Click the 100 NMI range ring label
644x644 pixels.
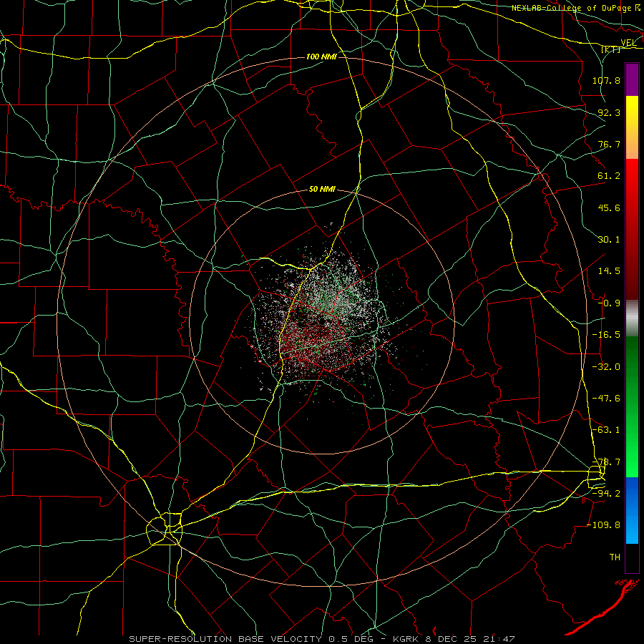click(321, 57)
